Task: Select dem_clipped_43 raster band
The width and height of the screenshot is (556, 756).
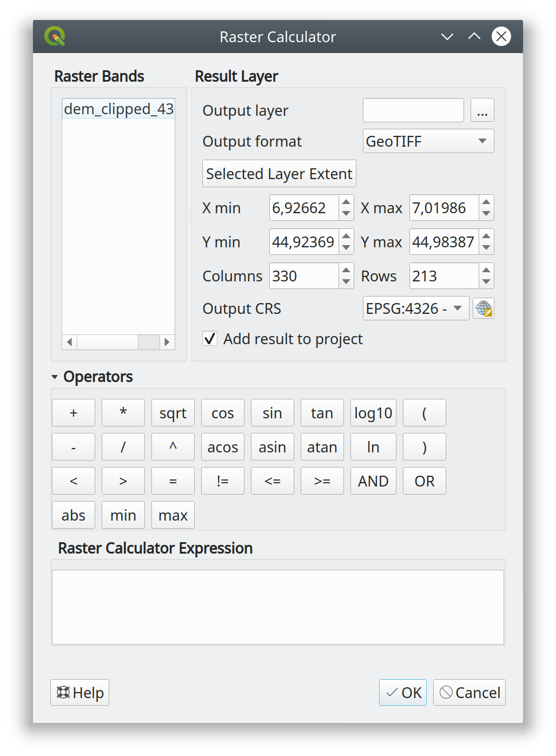Action: pos(118,109)
